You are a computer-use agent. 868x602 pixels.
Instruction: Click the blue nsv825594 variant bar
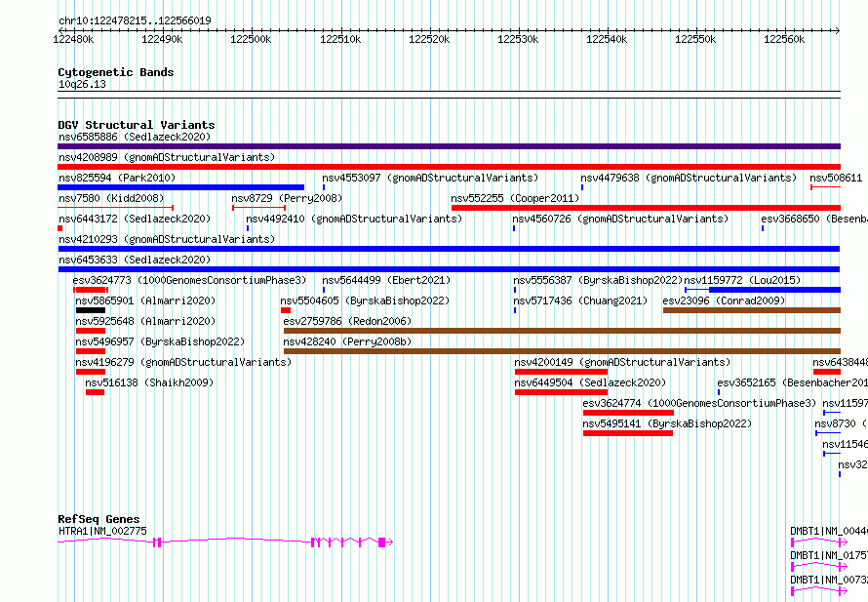[x=181, y=187]
